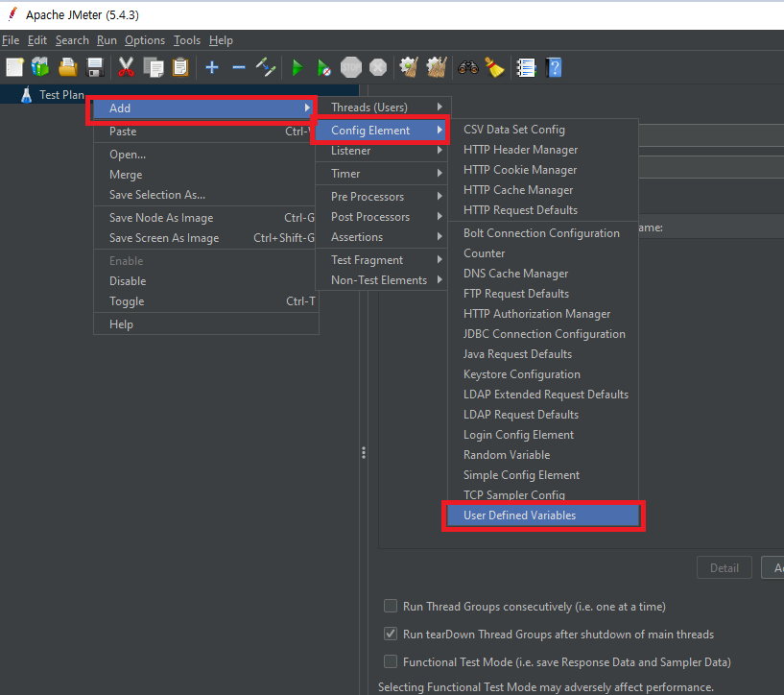
Task: Choose Random Variable entry
Action: [543, 455]
